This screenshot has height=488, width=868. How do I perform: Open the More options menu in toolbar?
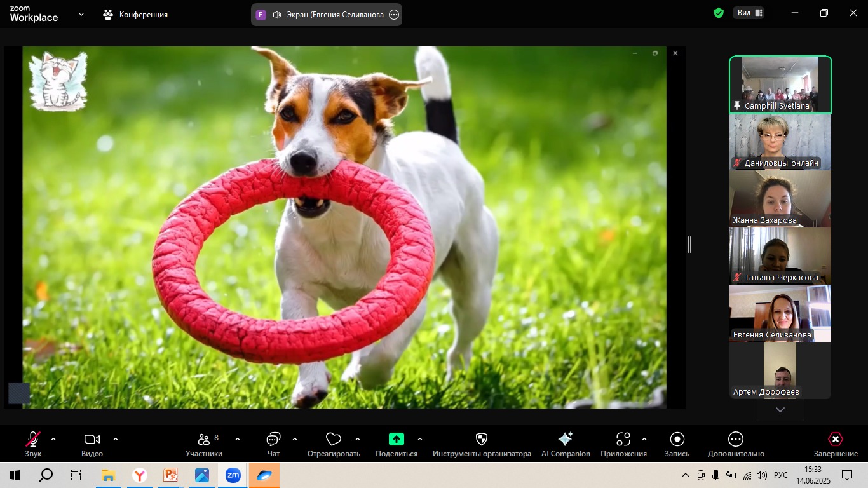(735, 440)
